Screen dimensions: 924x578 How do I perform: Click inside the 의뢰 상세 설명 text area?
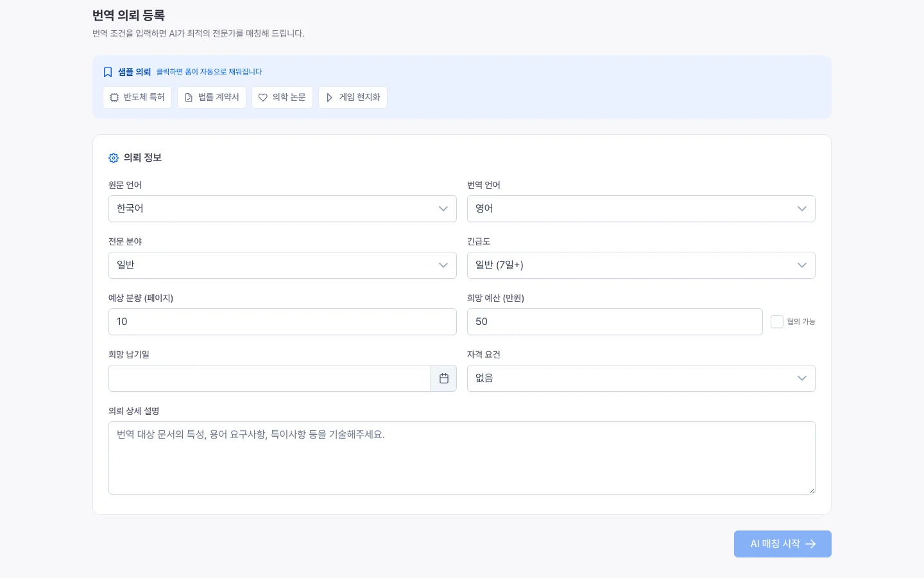pos(462,458)
